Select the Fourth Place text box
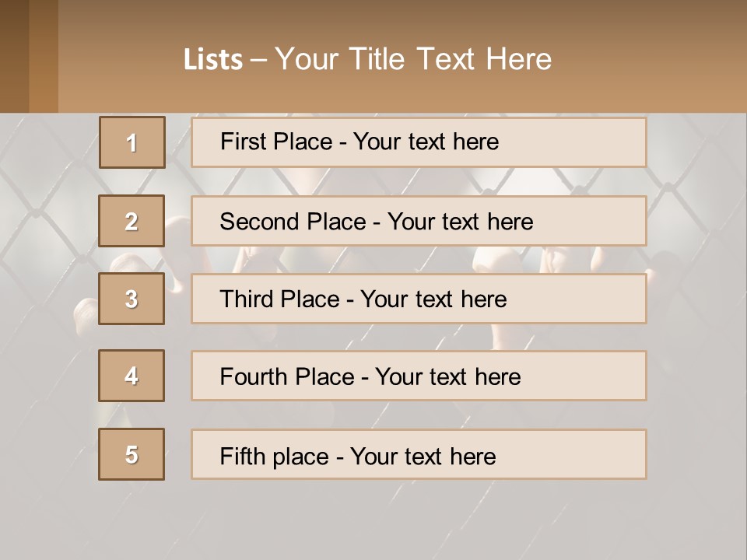Image resolution: width=747 pixels, height=560 pixels. [419, 376]
